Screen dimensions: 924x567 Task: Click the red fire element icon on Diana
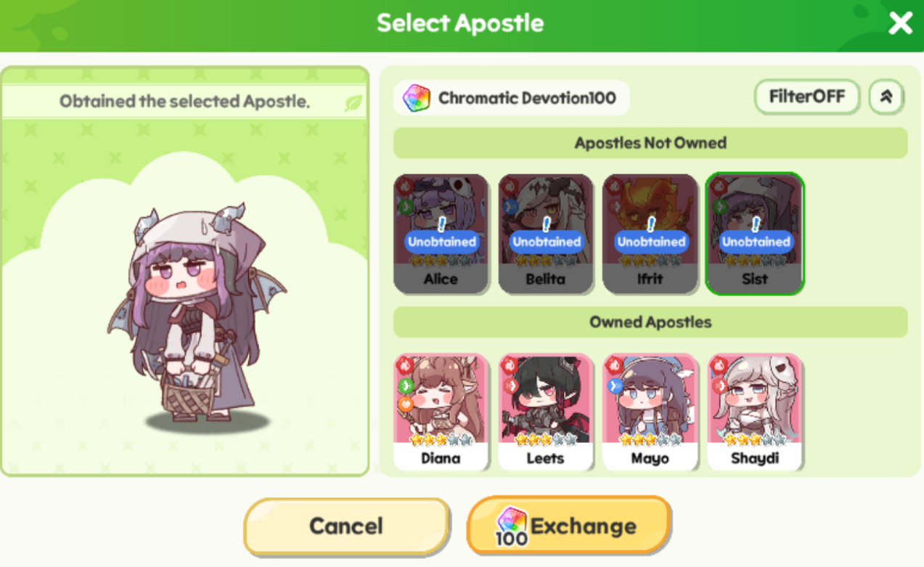point(405,366)
